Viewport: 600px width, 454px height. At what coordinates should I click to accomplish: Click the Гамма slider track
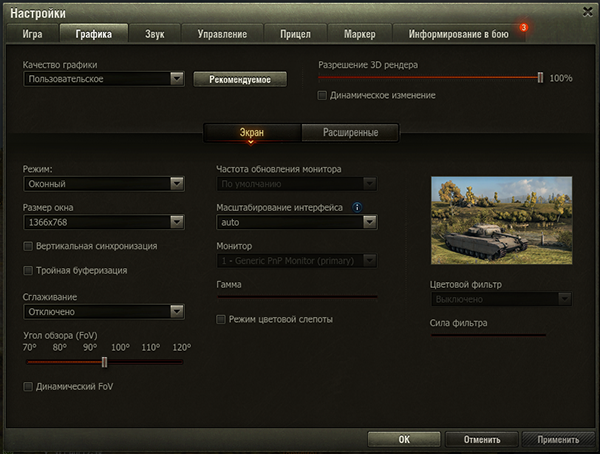point(297,296)
